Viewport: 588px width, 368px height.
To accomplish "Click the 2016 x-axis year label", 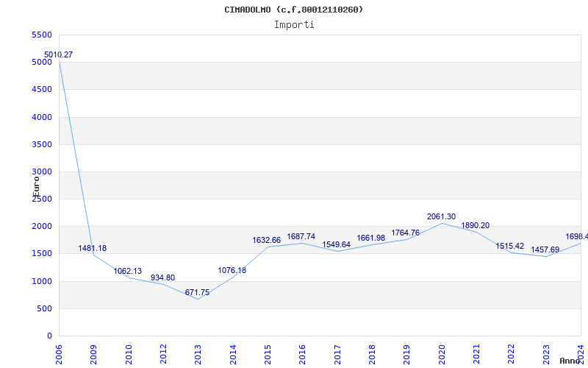I will 303,354.
